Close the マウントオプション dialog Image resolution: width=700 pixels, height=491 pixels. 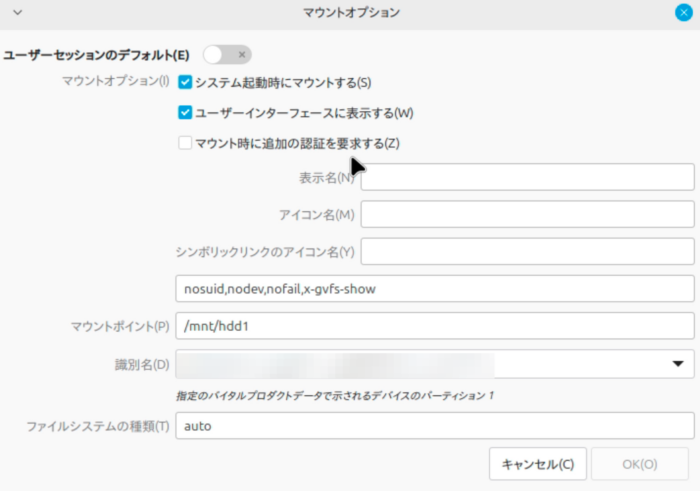coord(682,12)
